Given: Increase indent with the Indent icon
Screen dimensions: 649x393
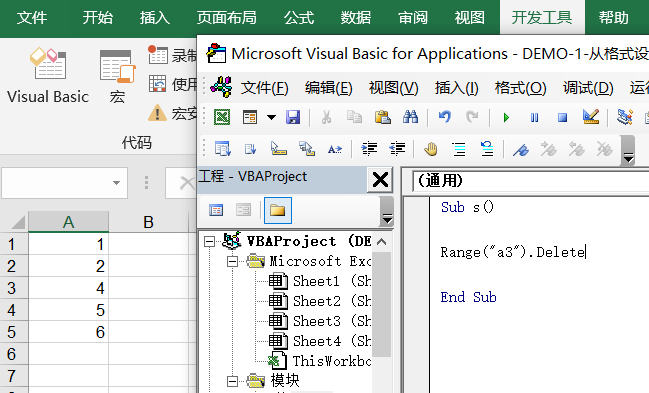Looking at the screenshot, I should tap(369, 149).
